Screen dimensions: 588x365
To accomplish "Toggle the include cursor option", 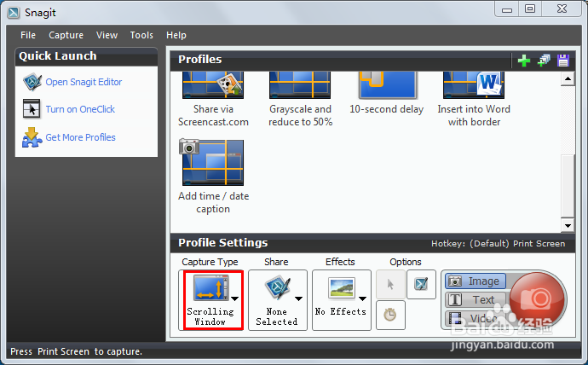I will click(390, 284).
